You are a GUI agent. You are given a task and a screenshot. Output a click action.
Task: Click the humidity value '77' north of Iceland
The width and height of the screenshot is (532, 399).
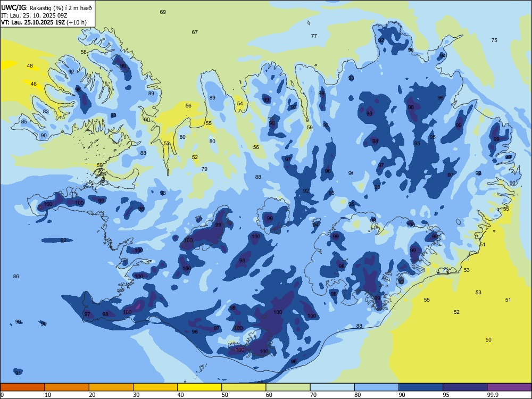tap(314, 36)
